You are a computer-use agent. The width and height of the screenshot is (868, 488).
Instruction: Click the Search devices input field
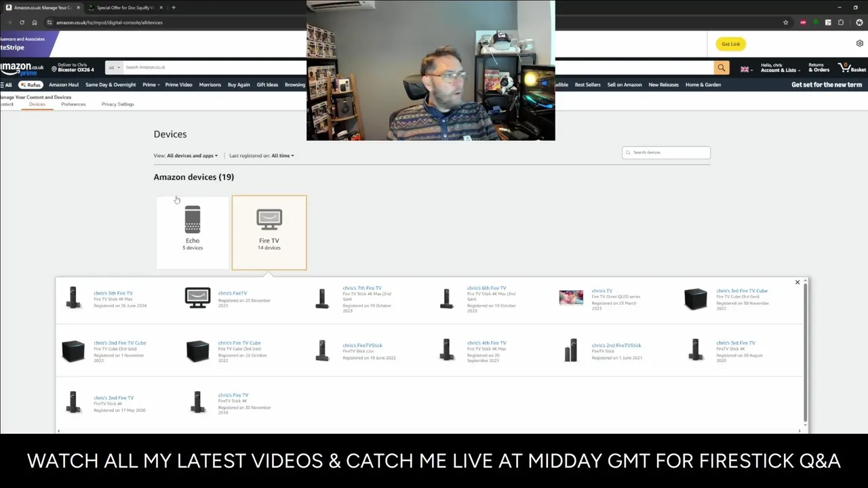point(666,152)
